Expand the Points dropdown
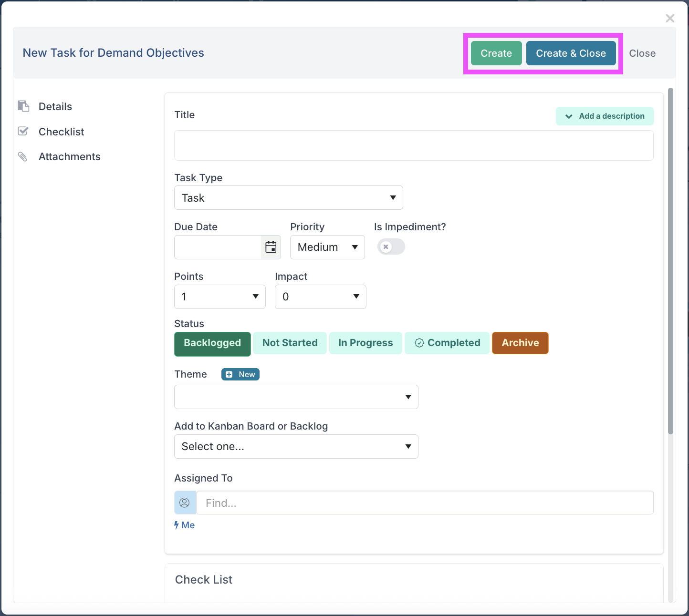This screenshot has width=689, height=616. [x=219, y=297]
